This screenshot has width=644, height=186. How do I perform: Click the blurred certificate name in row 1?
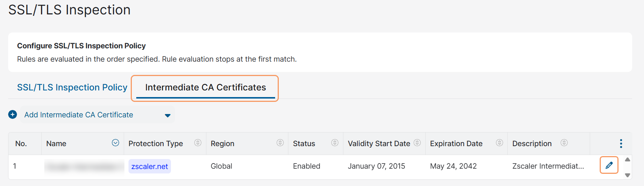[x=83, y=166]
